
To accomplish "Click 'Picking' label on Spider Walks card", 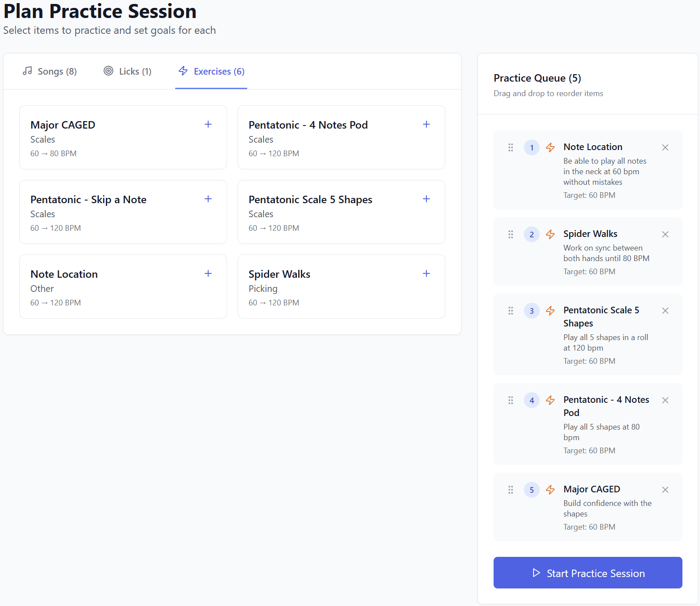I will [263, 289].
